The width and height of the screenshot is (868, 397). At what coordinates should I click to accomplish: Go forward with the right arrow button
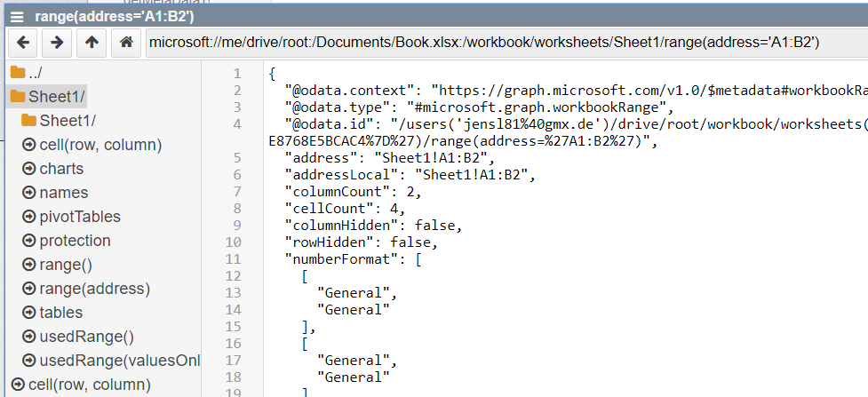click(57, 42)
